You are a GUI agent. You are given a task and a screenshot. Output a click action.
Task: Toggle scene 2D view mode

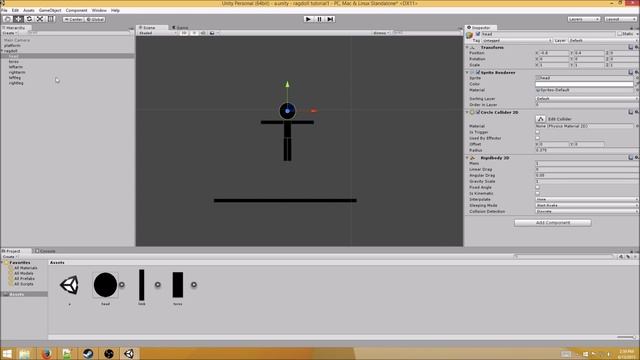coord(184,33)
